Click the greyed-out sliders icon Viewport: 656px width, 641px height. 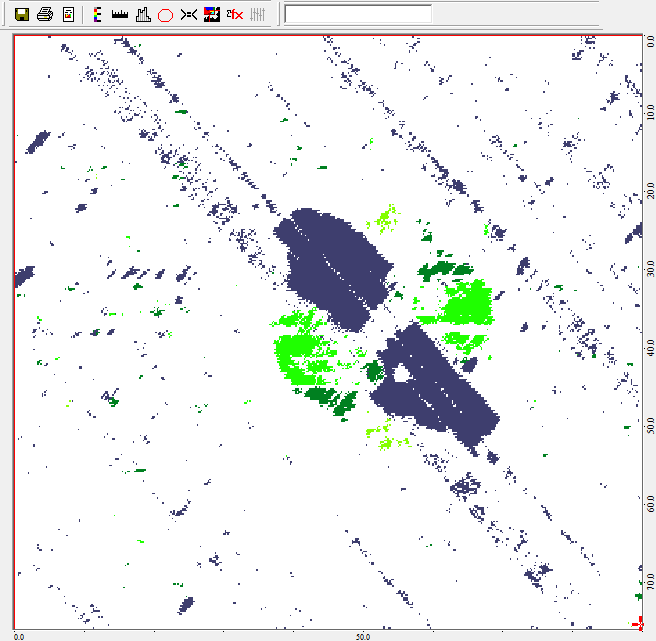(x=257, y=14)
